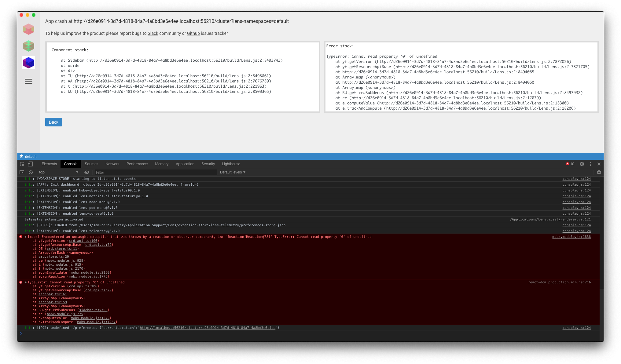
Task: Click the Back button
Action: point(53,122)
